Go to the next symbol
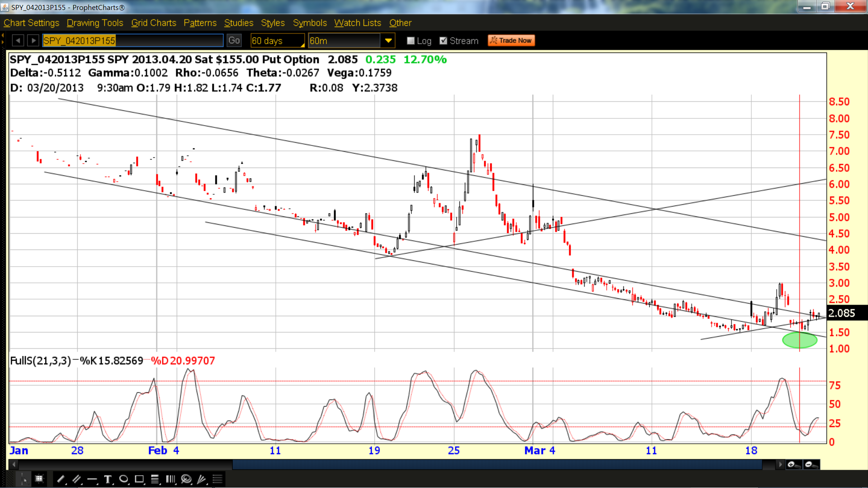Screen dimensions: 868x488 coord(33,41)
